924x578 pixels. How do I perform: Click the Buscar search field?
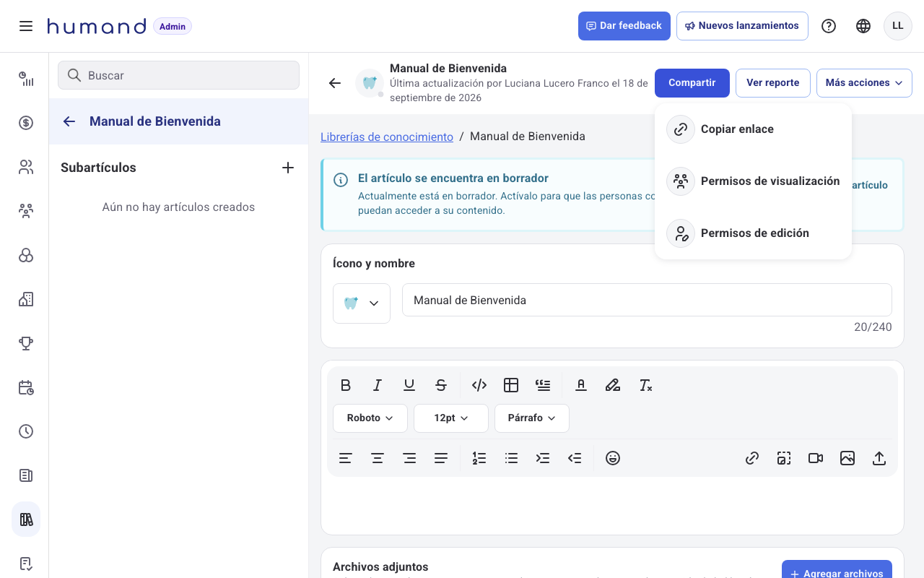pyautogui.click(x=178, y=75)
